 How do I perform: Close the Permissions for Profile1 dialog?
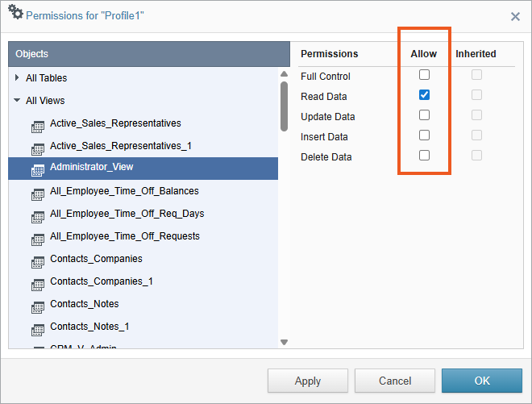[x=515, y=16]
